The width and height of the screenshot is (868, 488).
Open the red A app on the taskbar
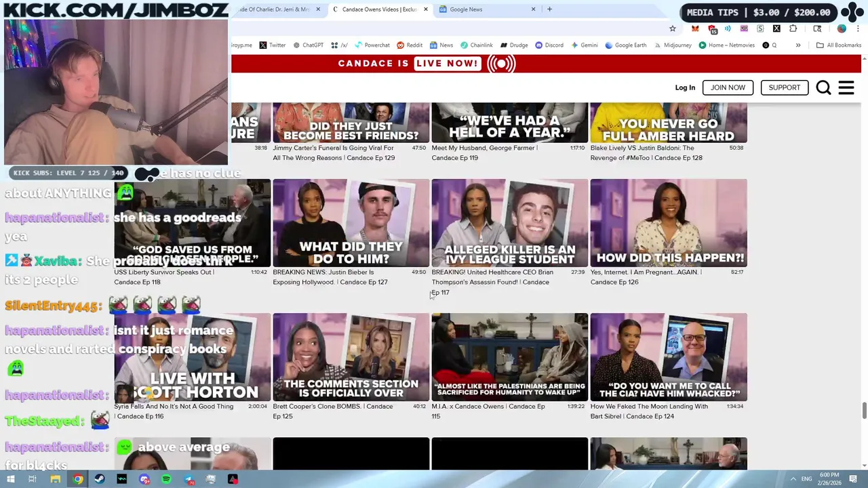click(233, 479)
